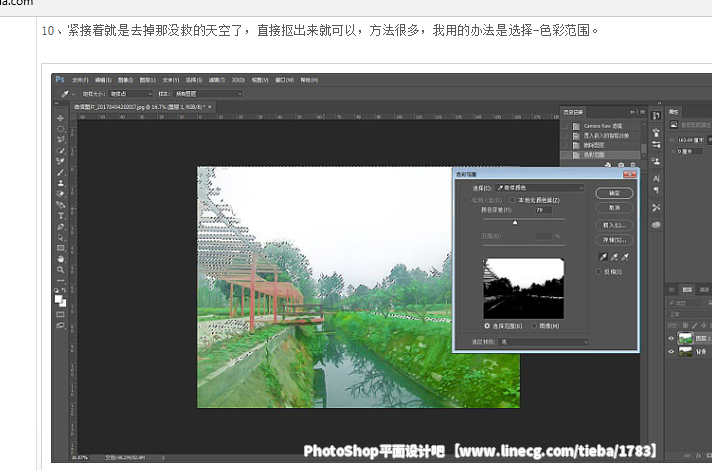Select the Elliptical Marquee tool

tap(60, 129)
